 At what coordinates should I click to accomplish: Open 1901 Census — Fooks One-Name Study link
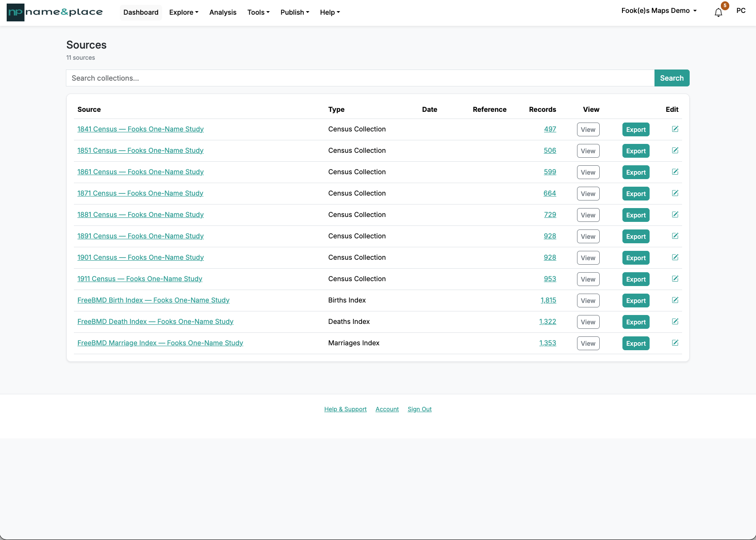(141, 258)
